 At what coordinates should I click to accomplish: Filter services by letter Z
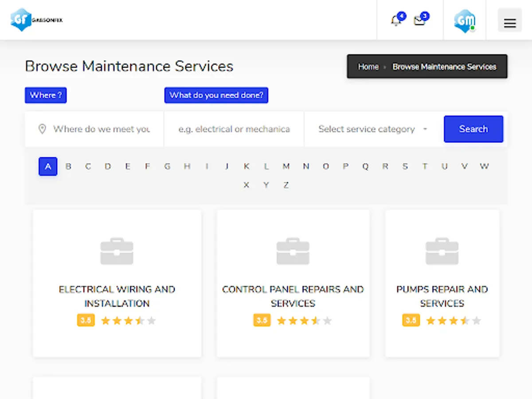[286, 185]
